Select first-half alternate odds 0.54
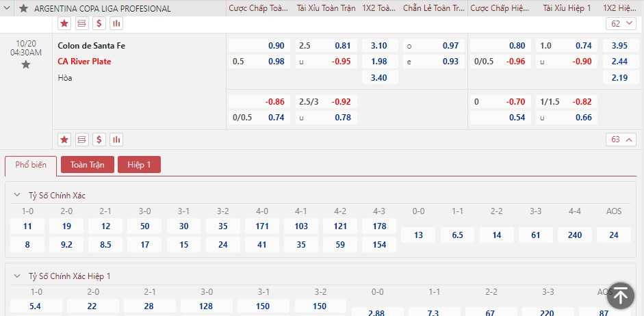Viewport: 644px width, 316px height. 500,118
